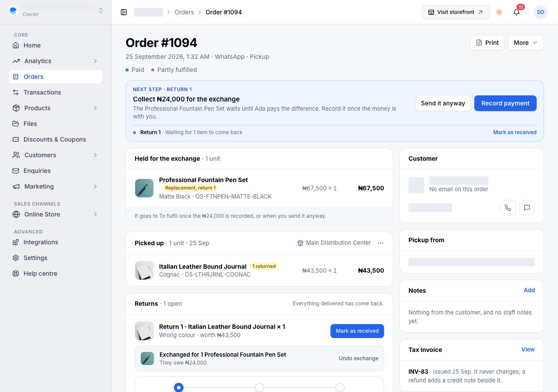
Task: Click the Home icon in sidebar
Action: (x=16, y=45)
